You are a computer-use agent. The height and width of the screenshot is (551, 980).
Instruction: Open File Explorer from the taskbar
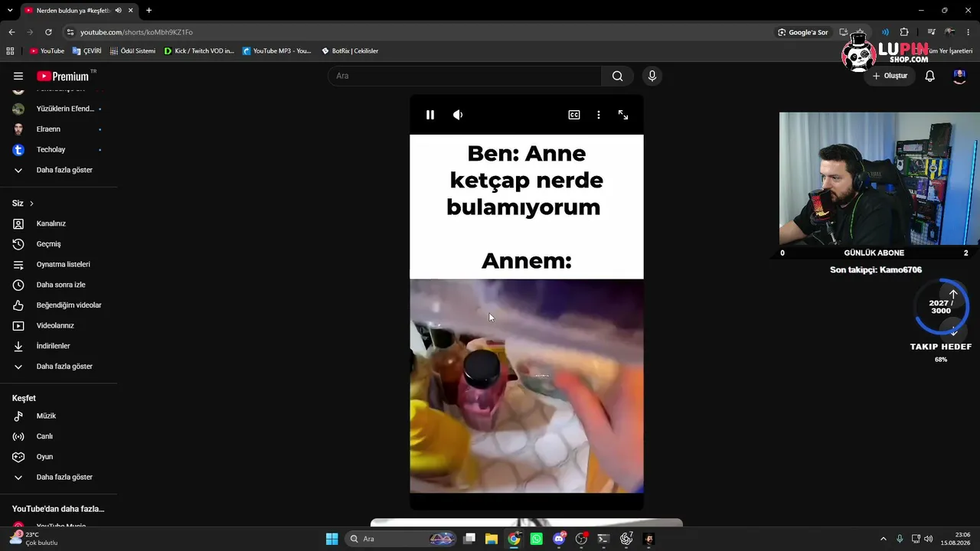(492, 539)
